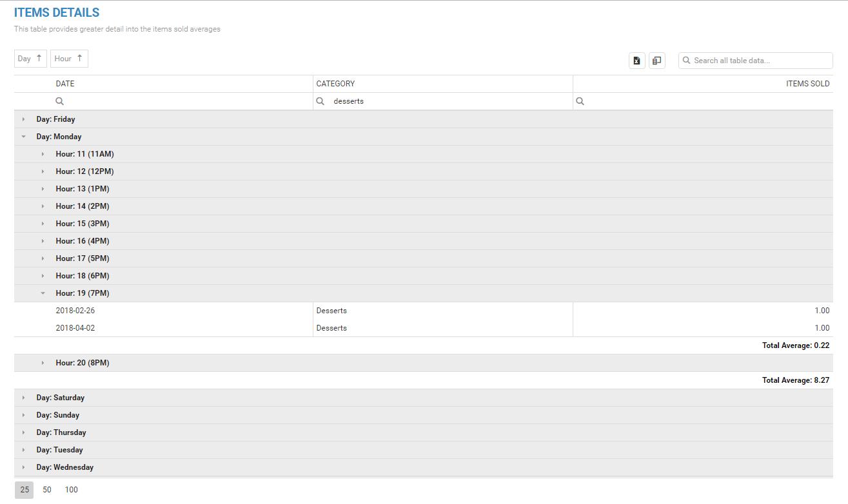Expand Hour: 14 (2PM) group
This screenshot has height=504, width=848.
click(x=43, y=206)
